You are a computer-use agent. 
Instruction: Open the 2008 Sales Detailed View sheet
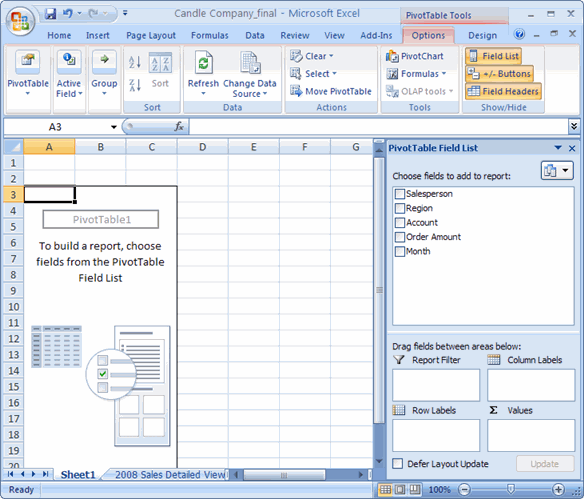click(170, 474)
